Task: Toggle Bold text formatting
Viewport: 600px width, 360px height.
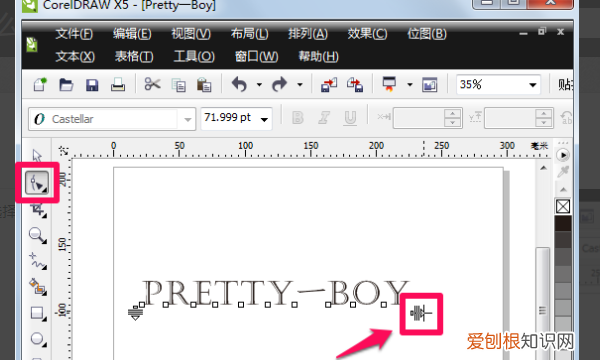Action: pyautogui.click(x=298, y=118)
